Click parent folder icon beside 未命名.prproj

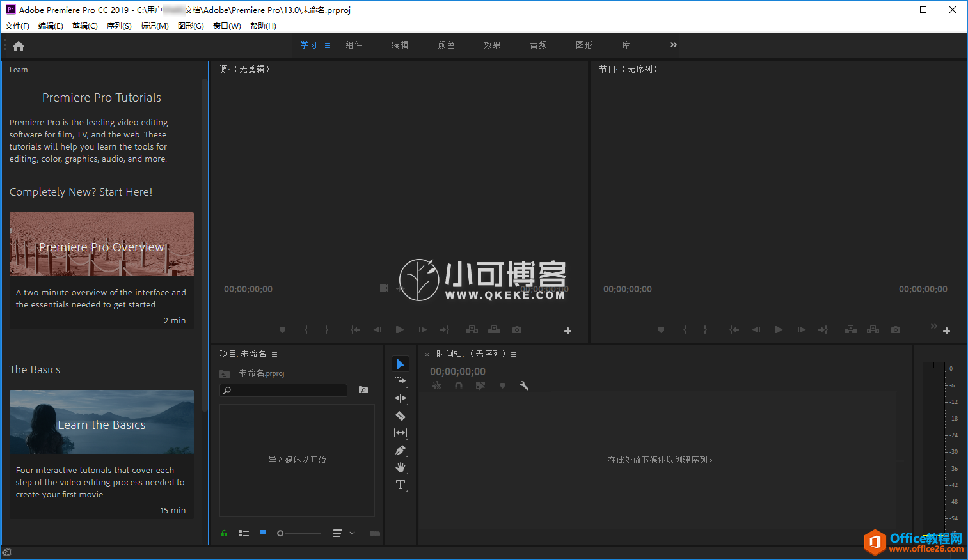pyautogui.click(x=225, y=373)
